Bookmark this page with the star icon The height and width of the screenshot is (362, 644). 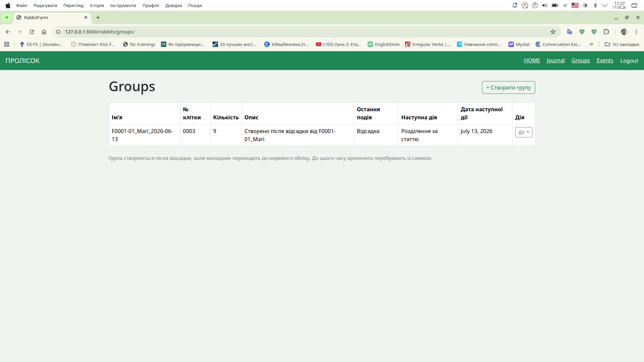coord(553,32)
